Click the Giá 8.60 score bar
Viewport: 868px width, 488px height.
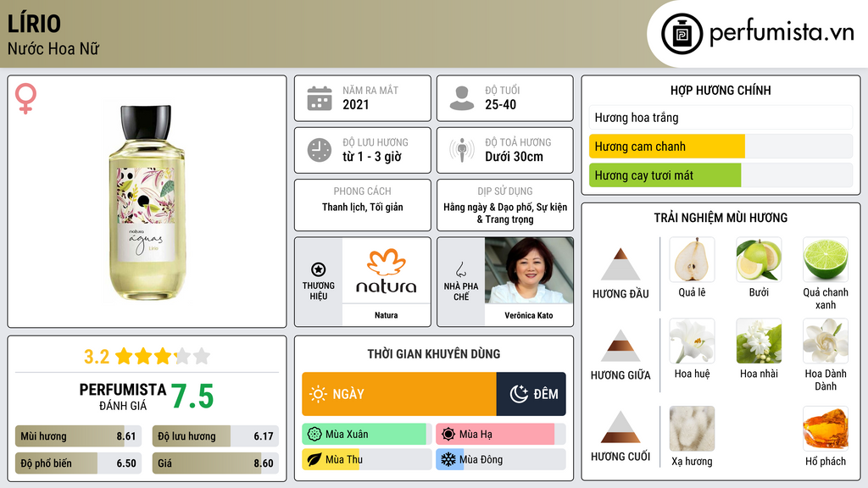click(x=215, y=463)
